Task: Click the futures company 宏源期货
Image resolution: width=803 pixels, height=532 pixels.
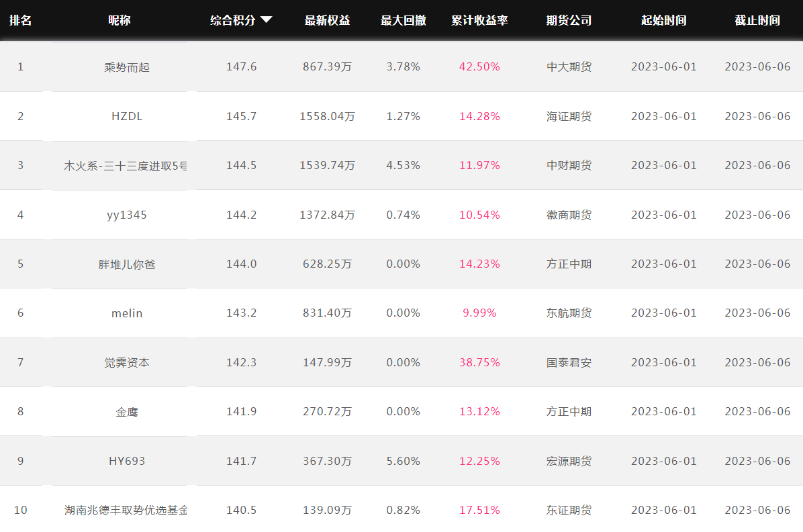Action: (569, 462)
